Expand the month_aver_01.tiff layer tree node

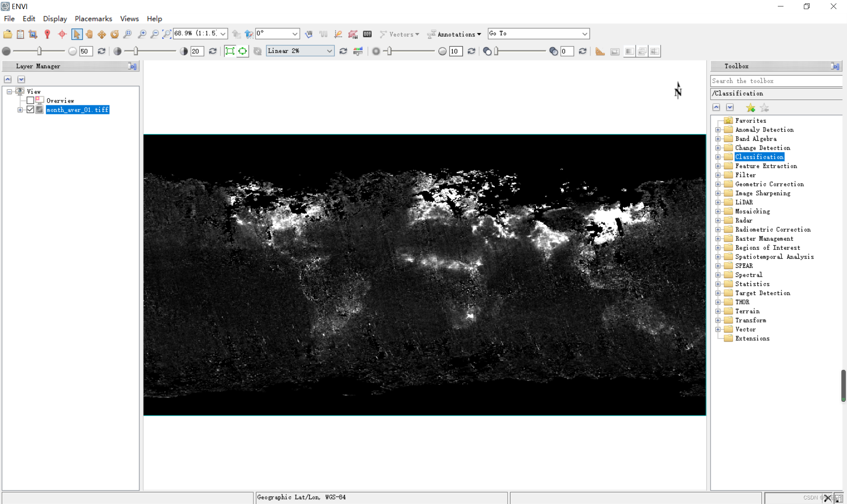[20, 110]
